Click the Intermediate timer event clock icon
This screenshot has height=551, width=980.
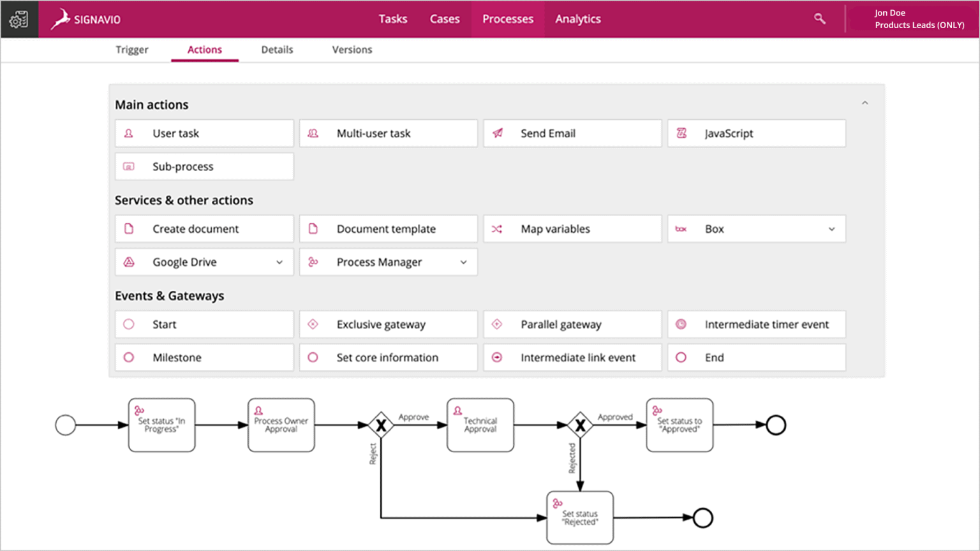681,324
